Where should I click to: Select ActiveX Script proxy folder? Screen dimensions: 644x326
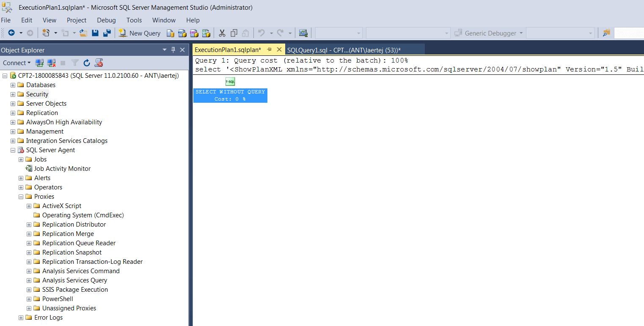pyautogui.click(x=62, y=206)
